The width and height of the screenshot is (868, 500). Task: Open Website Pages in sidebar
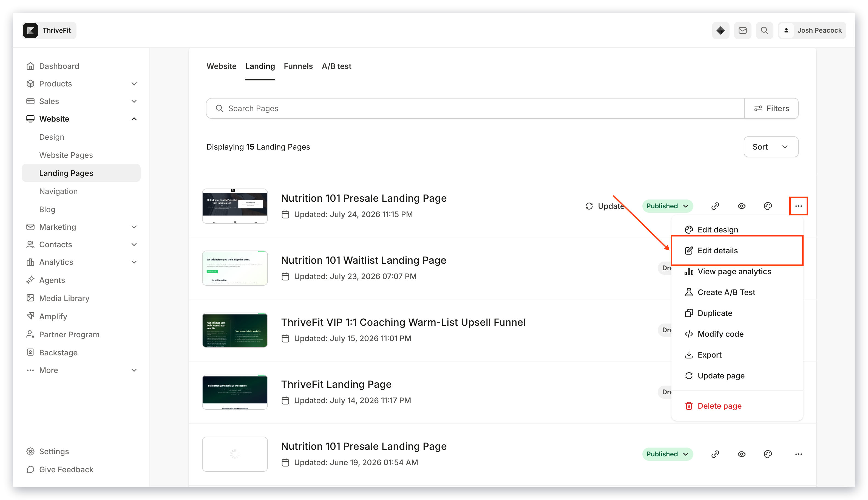66,155
